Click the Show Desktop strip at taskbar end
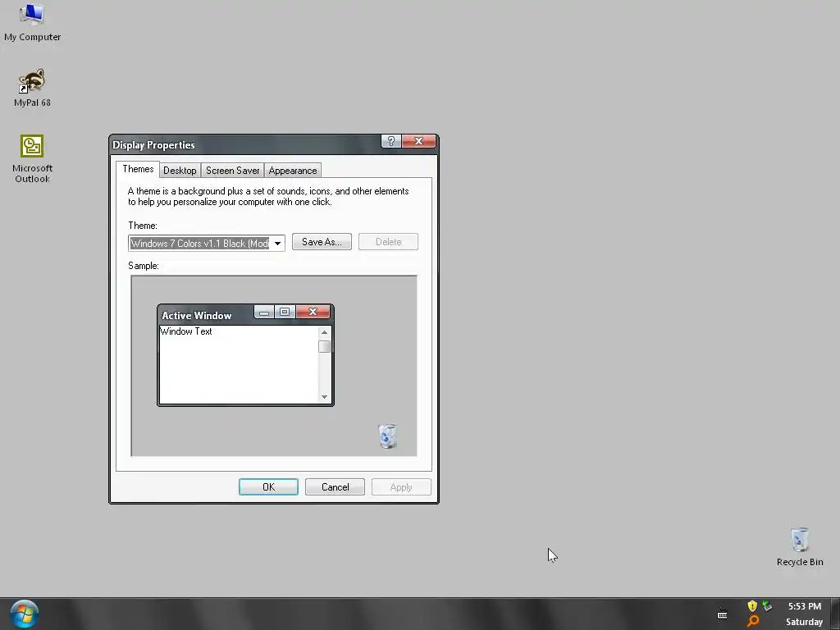Screen dimensions: 840x630 835,614
